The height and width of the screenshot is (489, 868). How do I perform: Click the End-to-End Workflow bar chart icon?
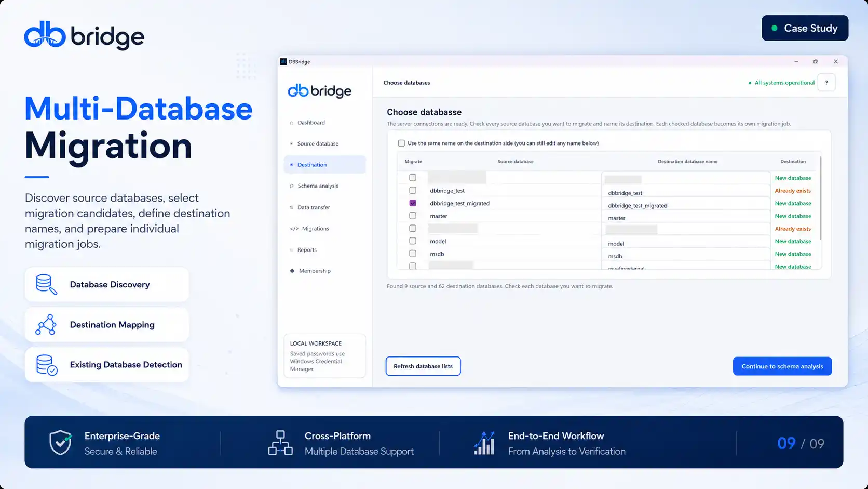coord(484,443)
